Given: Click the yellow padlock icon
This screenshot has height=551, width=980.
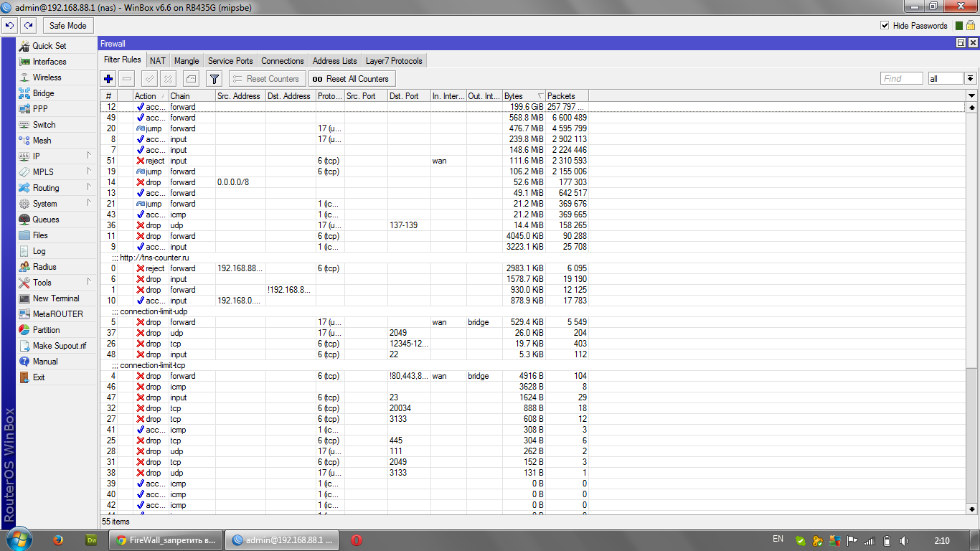Looking at the screenshot, I should tap(971, 25).
